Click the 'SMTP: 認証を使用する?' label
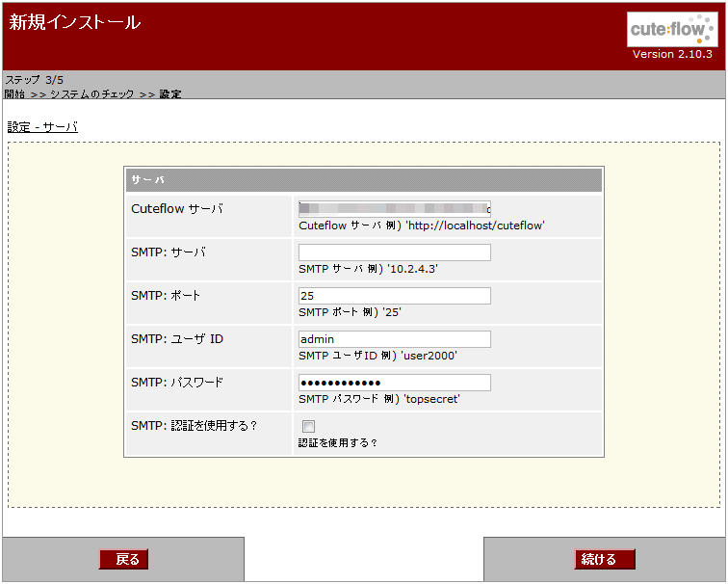728x584 pixels. [195, 426]
